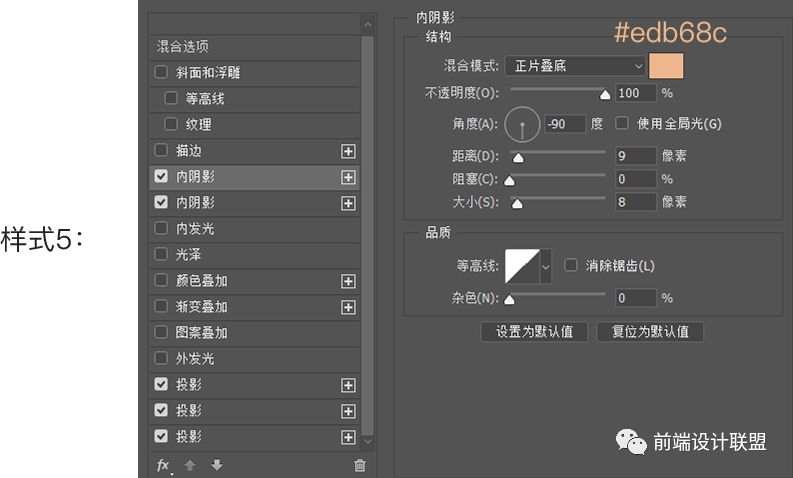The image size is (793, 478).
Task: Uncheck the topmost 投影 checkbox
Action: tap(161, 384)
